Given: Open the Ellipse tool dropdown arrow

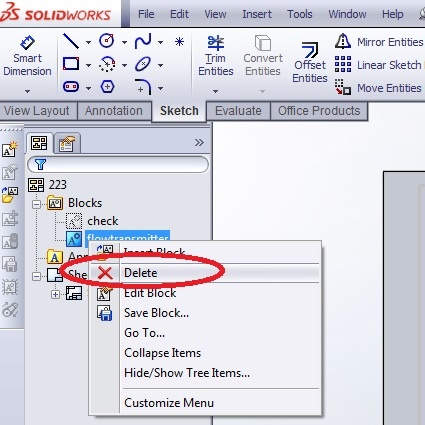Looking at the screenshot, I should click(160, 65).
